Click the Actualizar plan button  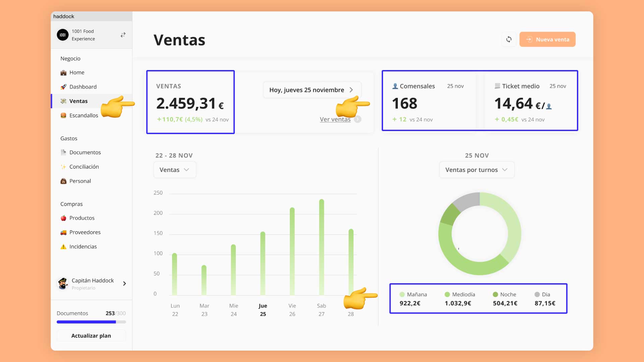pos(91,336)
